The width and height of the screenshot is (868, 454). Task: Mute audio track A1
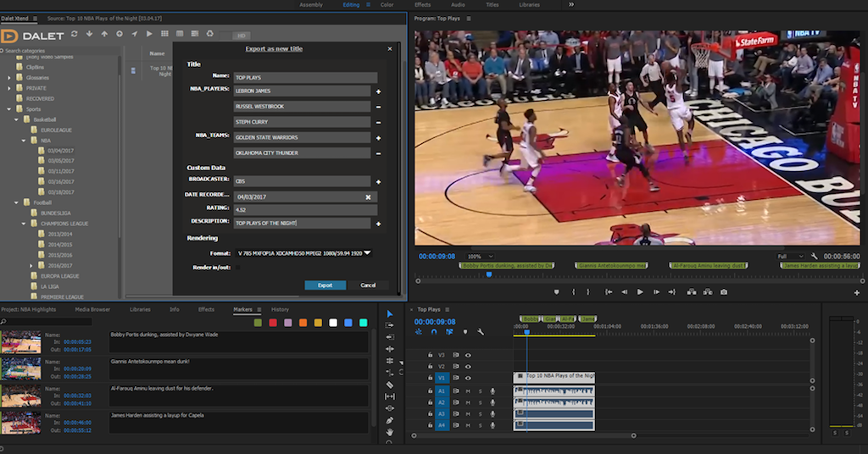[468, 391]
